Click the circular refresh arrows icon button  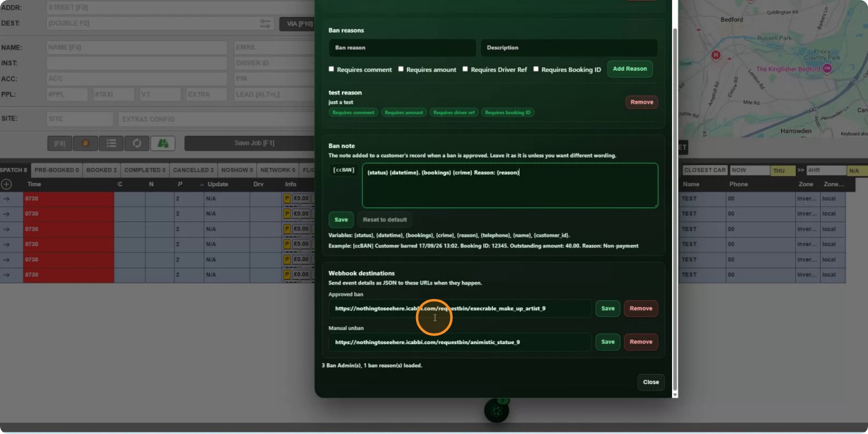click(x=137, y=143)
